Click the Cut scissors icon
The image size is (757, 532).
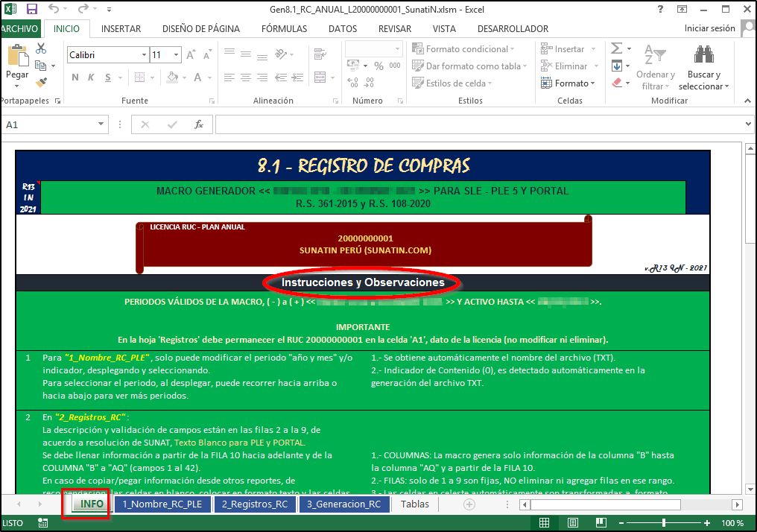tap(41, 48)
